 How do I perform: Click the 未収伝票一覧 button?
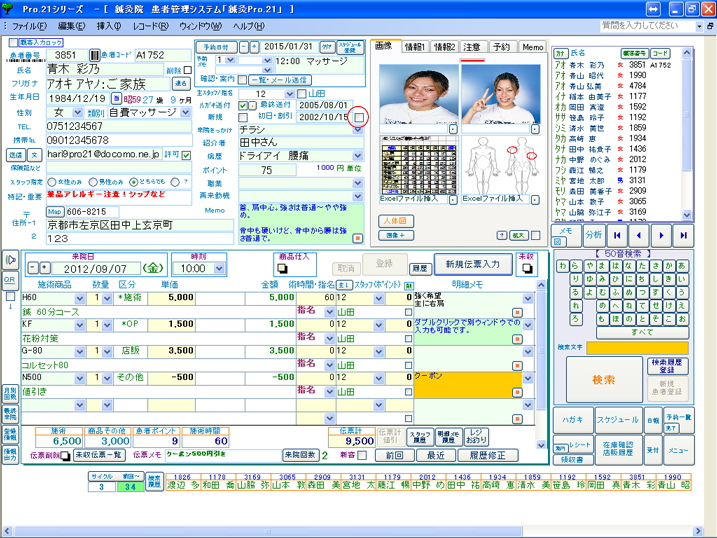[x=98, y=455]
